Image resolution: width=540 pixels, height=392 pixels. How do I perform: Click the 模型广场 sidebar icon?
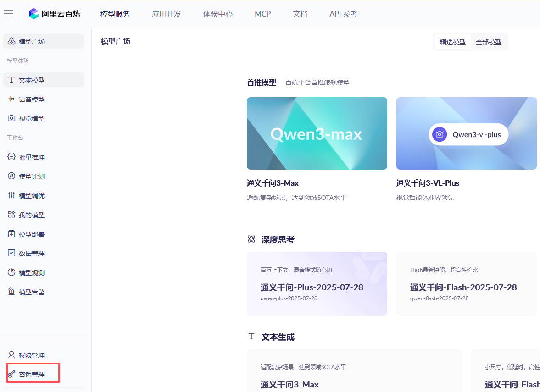tap(11, 41)
